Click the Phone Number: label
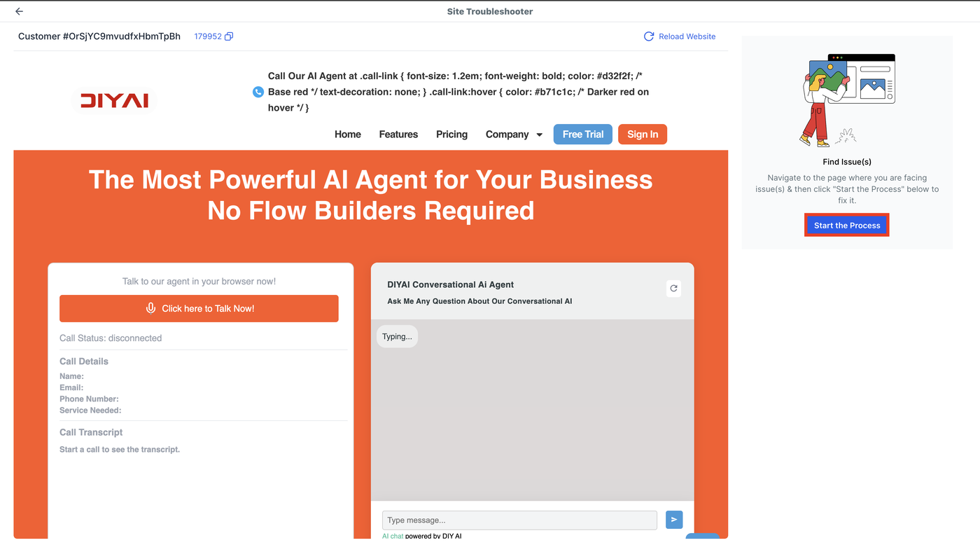 [89, 399]
